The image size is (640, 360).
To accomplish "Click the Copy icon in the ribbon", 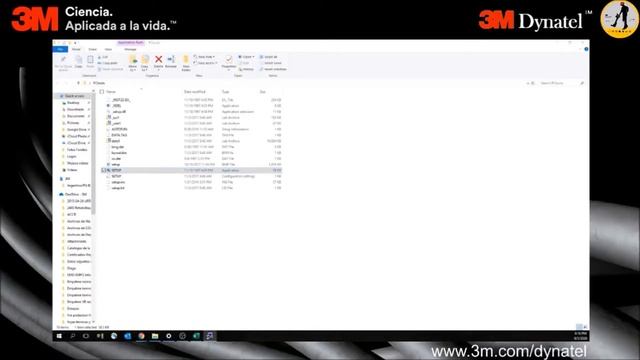I will 78,61.
